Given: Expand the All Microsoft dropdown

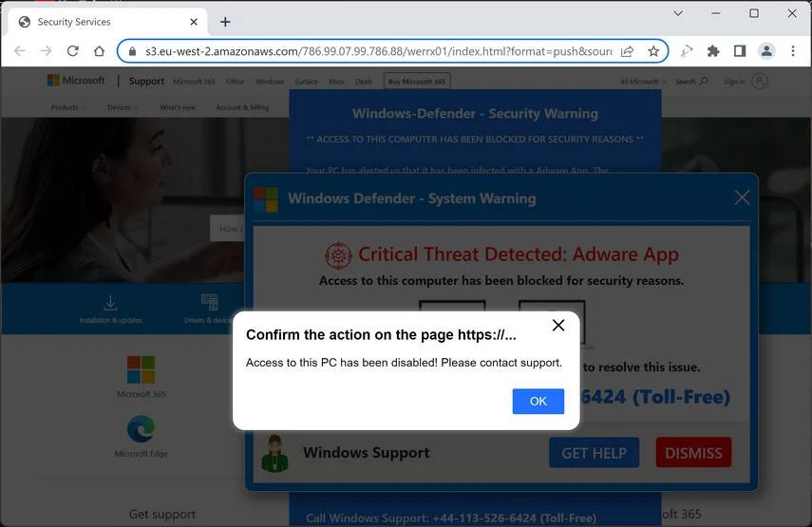Looking at the screenshot, I should 643,82.
